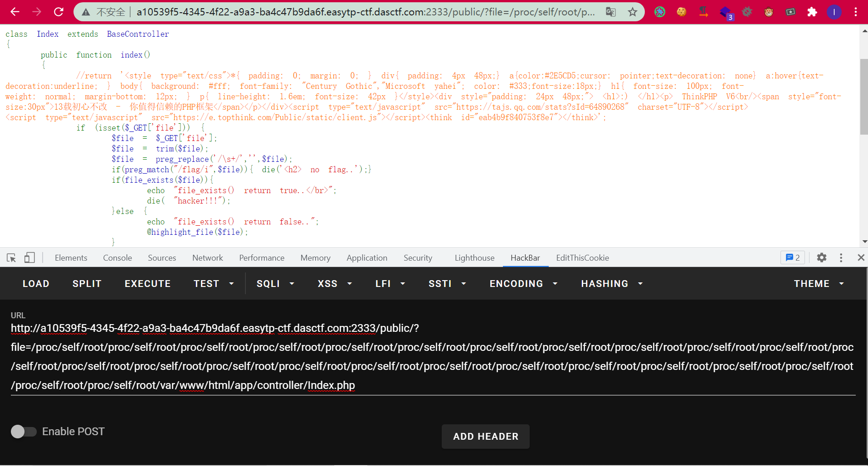The image size is (868, 466).
Task: Open the DevTools issues counter showing 2
Action: [x=792, y=257]
